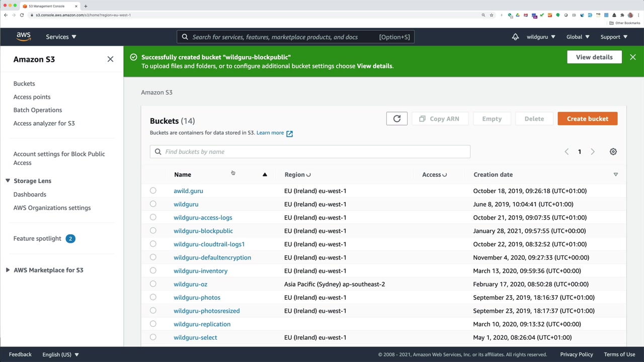Click the external link icon beside Learn more
The height and width of the screenshot is (362, 644).
pos(289,133)
